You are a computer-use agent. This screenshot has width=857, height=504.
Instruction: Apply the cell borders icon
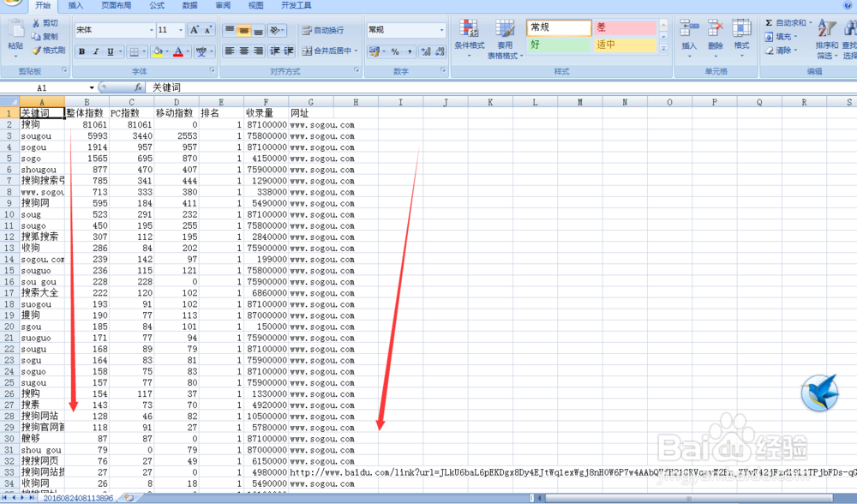[x=134, y=52]
